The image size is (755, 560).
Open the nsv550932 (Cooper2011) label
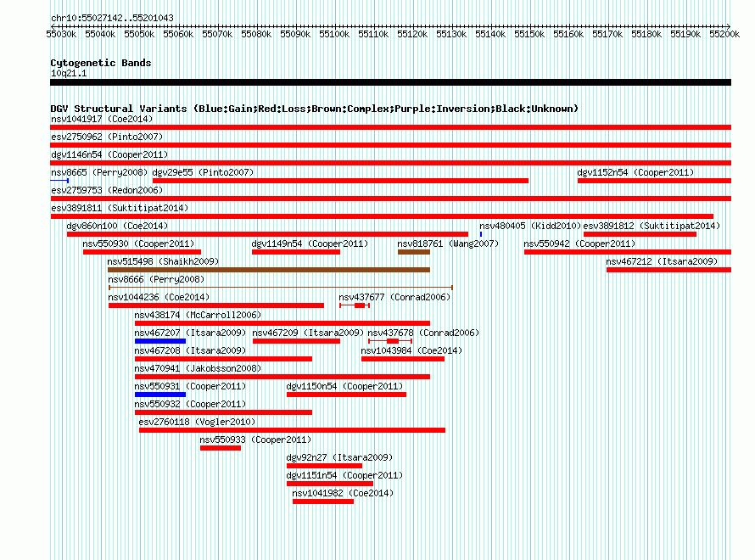click(190, 404)
